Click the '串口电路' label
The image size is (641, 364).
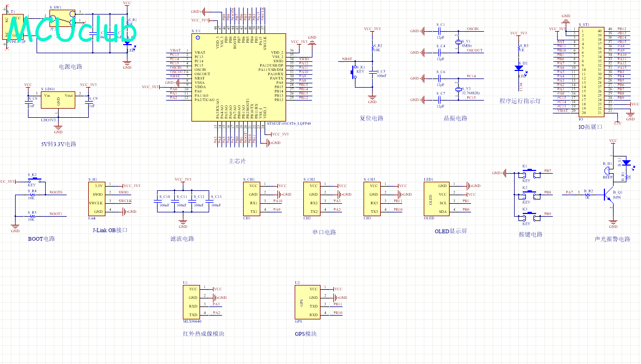pos(324,232)
